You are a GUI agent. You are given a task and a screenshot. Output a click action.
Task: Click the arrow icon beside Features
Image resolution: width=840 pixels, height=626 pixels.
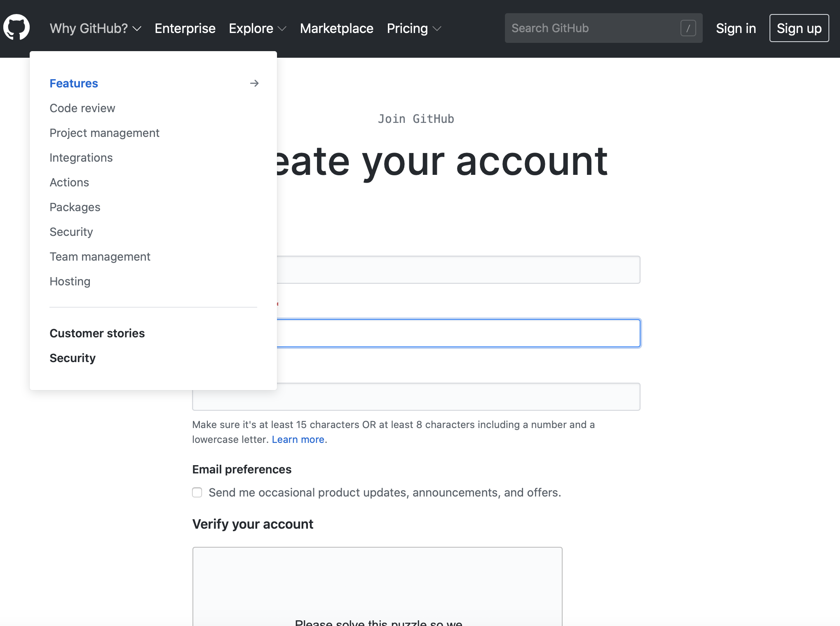(254, 83)
